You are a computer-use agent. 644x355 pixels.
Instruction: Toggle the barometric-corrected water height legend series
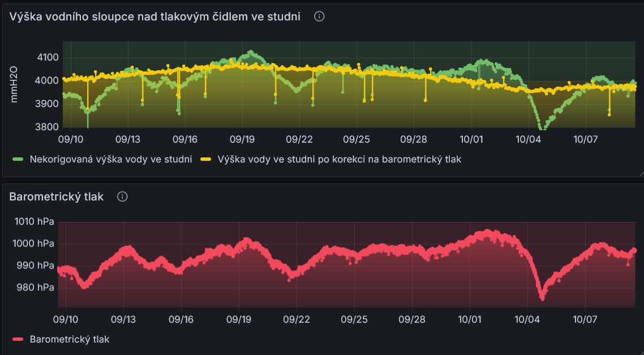pos(339,159)
